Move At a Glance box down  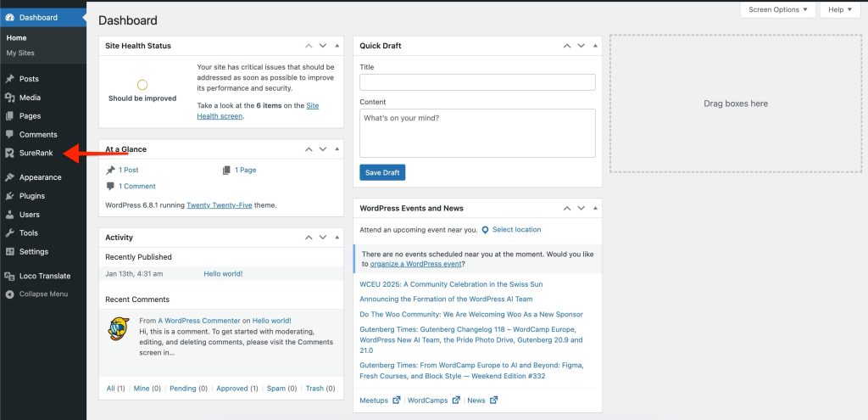pos(323,149)
